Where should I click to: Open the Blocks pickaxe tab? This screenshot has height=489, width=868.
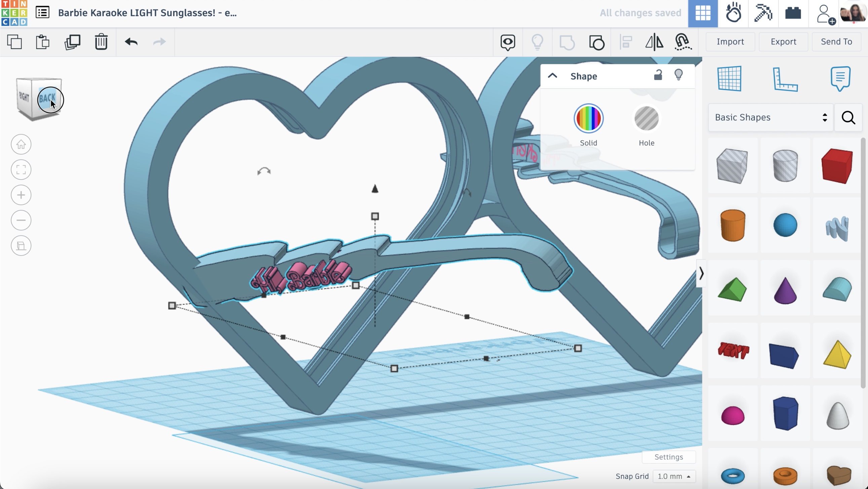tap(763, 13)
